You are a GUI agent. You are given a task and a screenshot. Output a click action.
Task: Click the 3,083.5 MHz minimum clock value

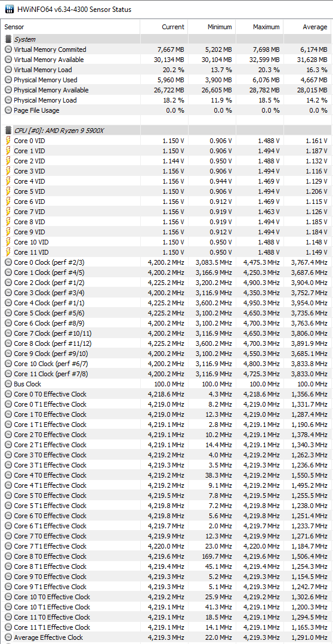pos(214,262)
